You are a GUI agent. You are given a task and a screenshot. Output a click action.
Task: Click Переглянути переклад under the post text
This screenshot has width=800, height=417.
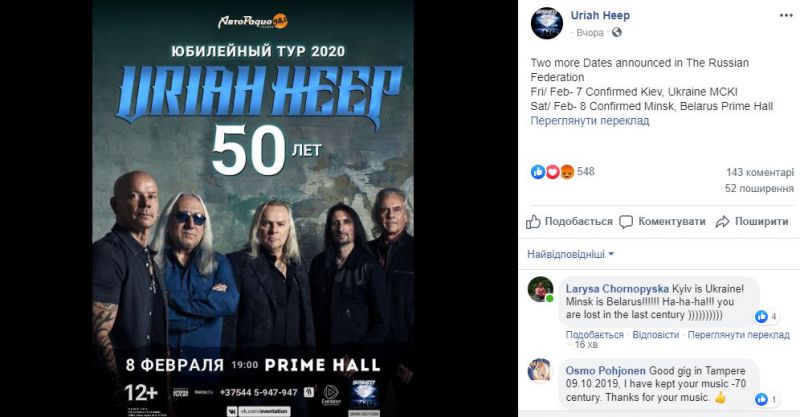click(x=590, y=121)
